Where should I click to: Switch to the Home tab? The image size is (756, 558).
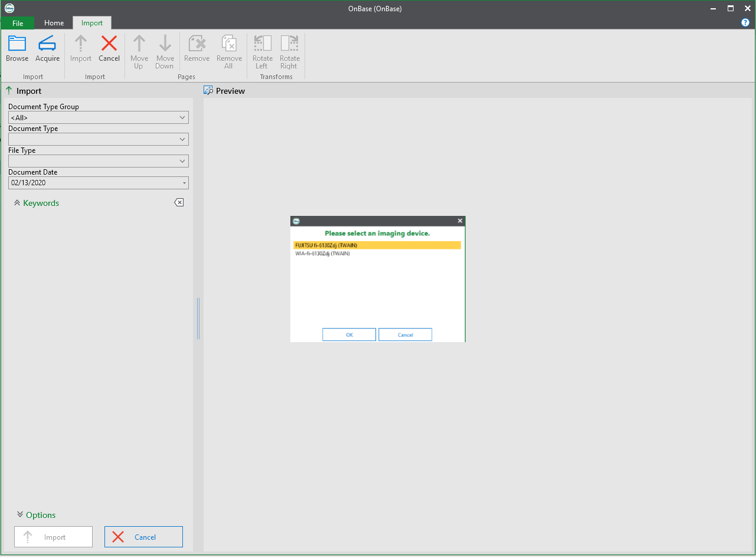tap(54, 23)
